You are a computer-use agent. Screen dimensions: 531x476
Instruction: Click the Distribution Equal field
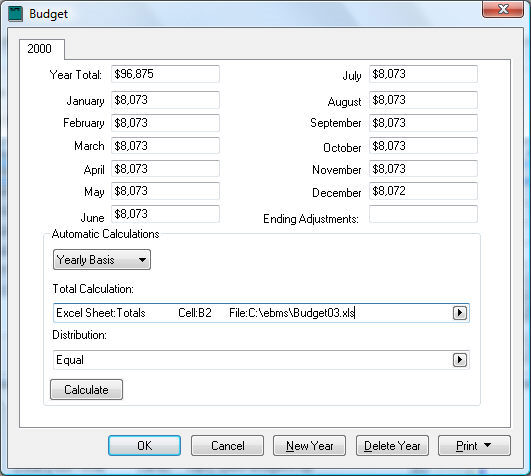pyautogui.click(x=252, y=360)
